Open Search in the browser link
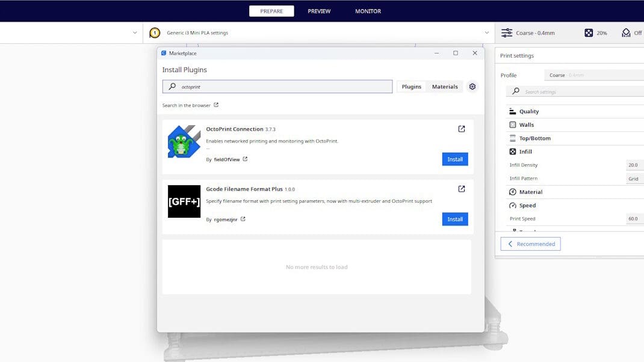Screen dimensions: 644x362 pos(191,105)
